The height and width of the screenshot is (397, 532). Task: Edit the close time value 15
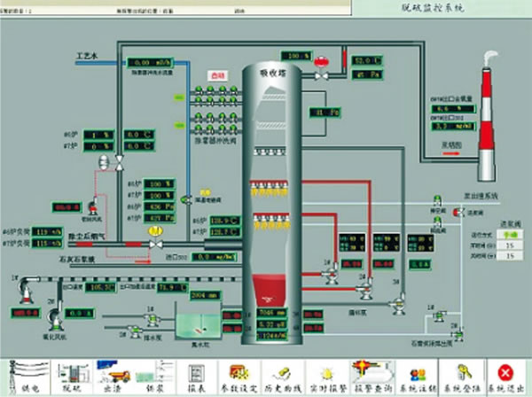(510, 256)
